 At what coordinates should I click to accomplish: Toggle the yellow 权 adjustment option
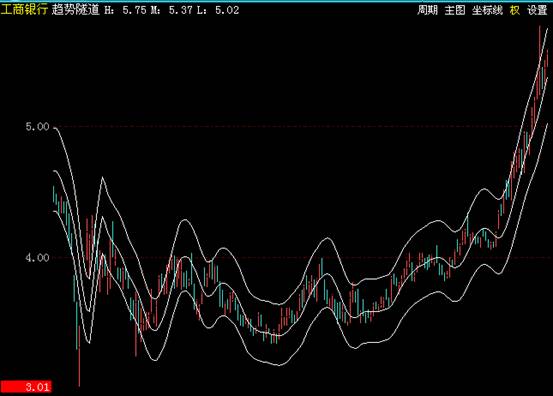(x=515, y=10)
